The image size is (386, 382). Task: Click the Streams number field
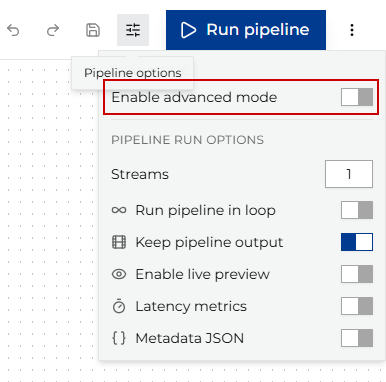[x=349, y=174]
